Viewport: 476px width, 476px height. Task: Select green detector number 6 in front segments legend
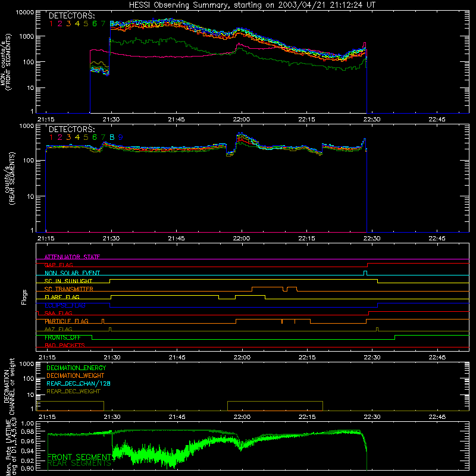pyautogui.click(x=95, y=24)
